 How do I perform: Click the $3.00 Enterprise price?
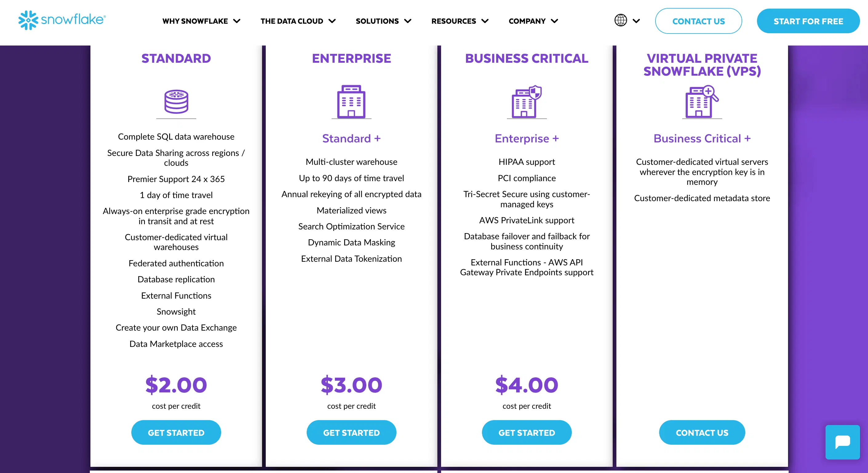coord(351,384)
